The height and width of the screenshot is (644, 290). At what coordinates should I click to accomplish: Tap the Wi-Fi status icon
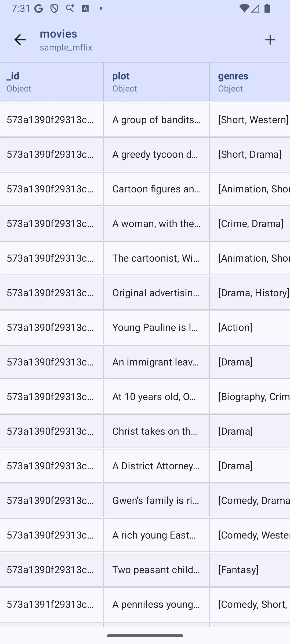tap(244, 9)
